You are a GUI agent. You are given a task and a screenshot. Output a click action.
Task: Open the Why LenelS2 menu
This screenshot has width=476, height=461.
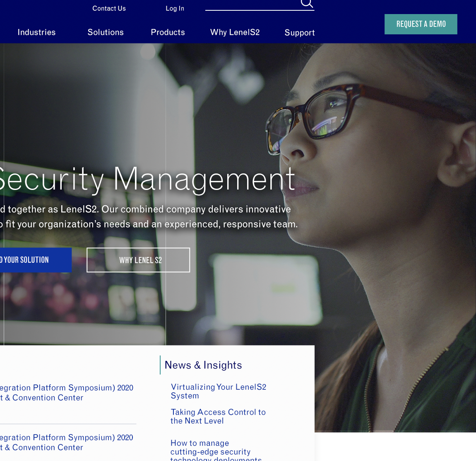235,32
